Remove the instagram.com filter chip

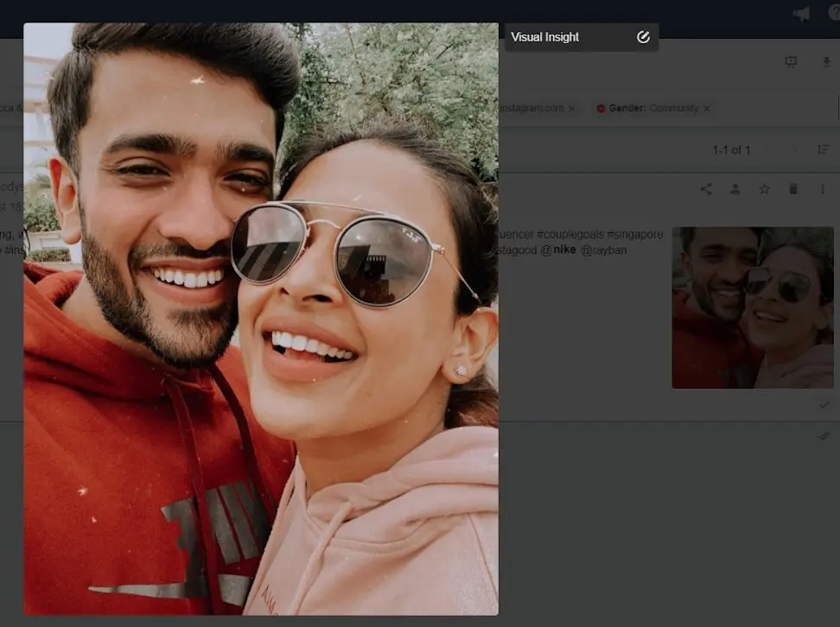pos(571,109)
